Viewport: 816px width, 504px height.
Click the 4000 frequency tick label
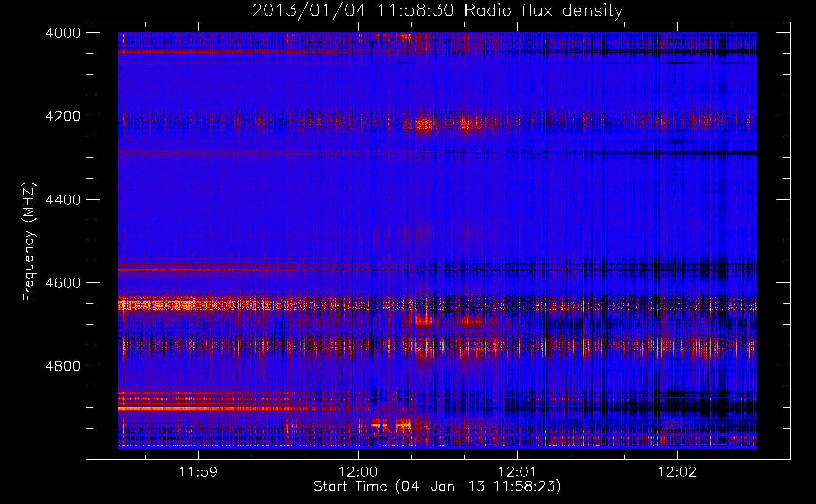pos(63,33)
